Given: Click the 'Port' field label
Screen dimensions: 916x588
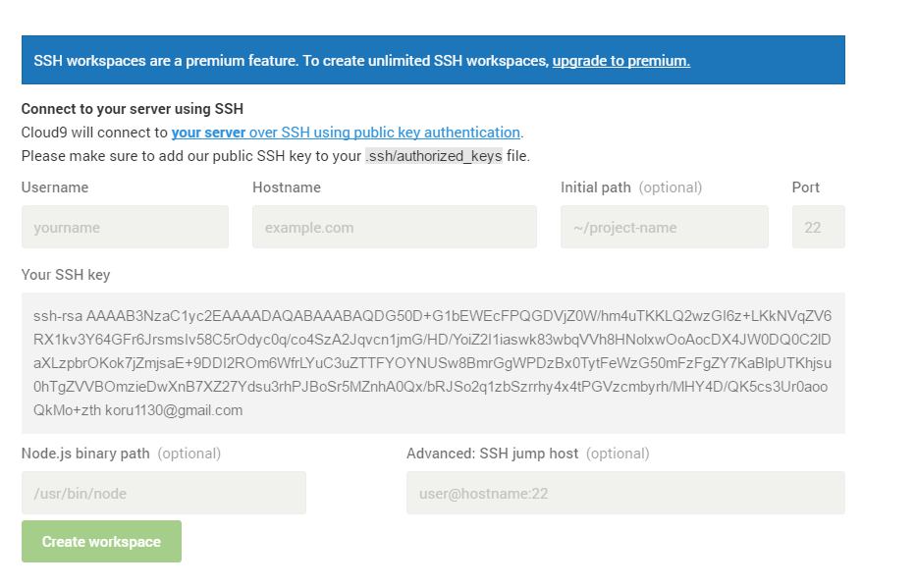Looking at the screenshot, I should pos(806,187).
